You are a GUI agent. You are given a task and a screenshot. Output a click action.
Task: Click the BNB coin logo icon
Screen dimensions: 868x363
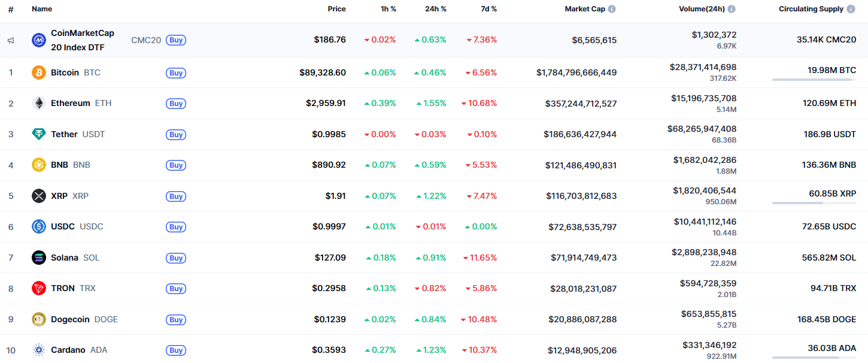point(38,164)
